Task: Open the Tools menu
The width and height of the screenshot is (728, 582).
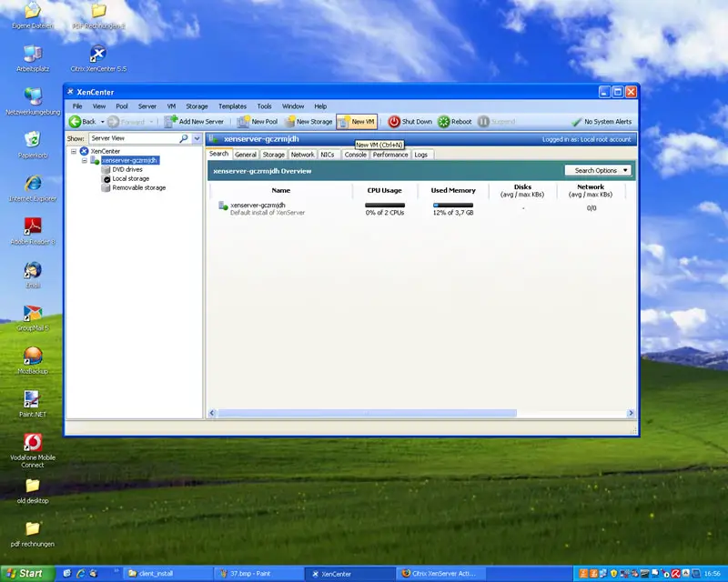Action: tap(264, 106)
